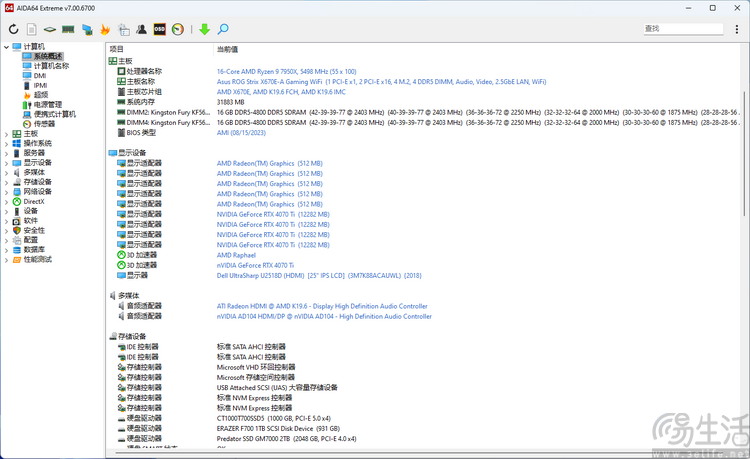
Task: Click the vertical scrollbar in the details pane
Action: pos(744,153)
